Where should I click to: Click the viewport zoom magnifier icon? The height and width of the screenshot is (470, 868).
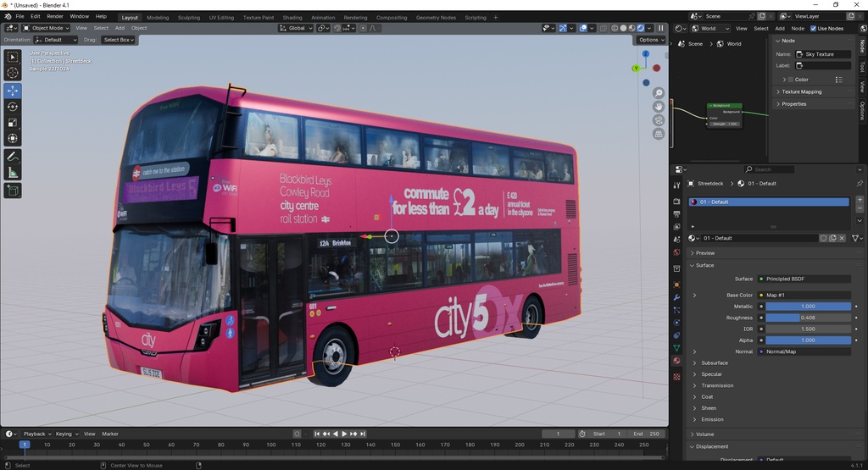click(x=659, y=93)
